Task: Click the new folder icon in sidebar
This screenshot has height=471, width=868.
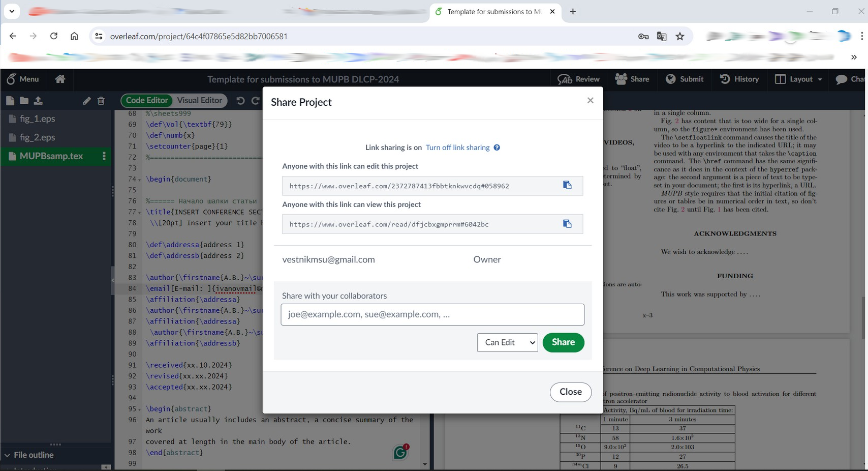Action: coord(24,101)
